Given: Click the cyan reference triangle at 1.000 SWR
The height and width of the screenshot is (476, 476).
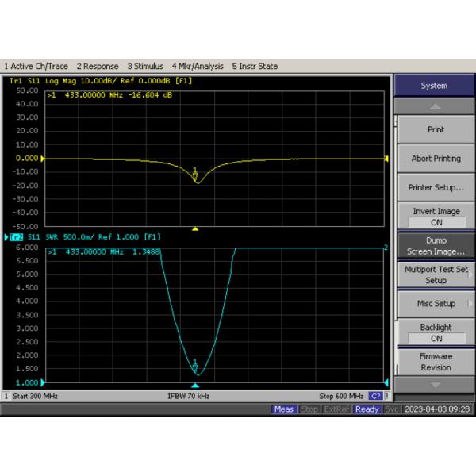Looking at the screenshot, I should click(43, 382).
